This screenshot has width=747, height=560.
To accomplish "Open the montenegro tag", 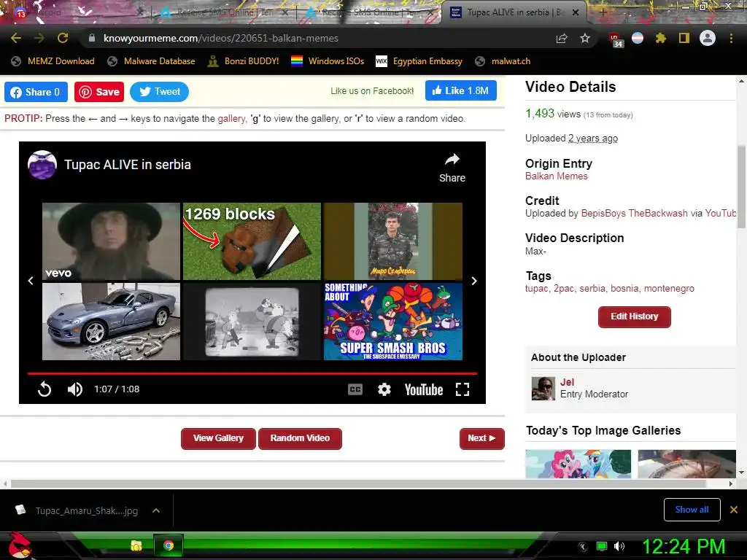I will point(669,289).
